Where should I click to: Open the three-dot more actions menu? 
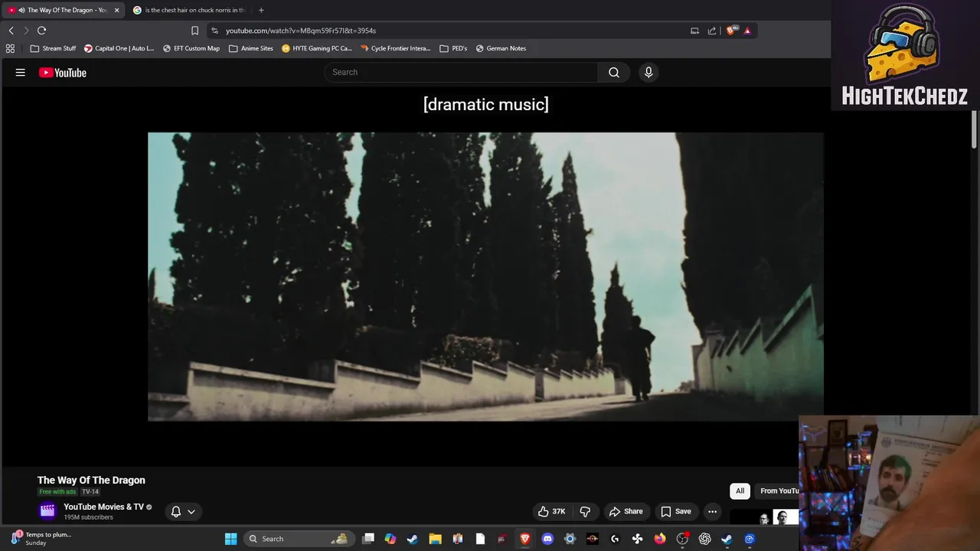[x=712, y=511]
